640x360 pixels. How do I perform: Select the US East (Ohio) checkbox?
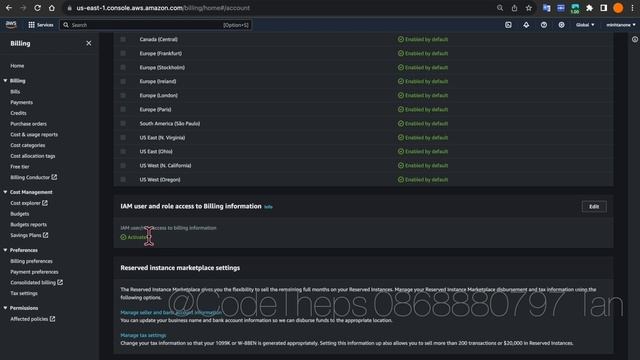[123, 151]
